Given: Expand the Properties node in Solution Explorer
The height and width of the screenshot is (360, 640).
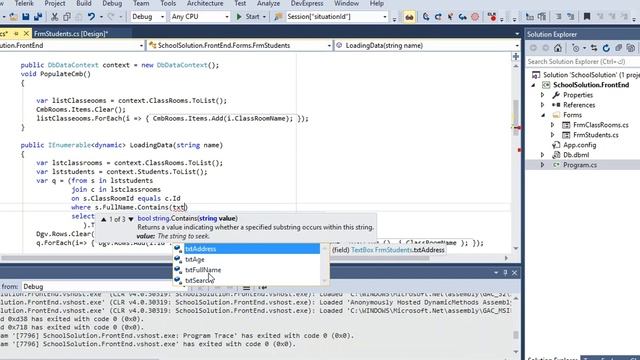Looking at the screenshot, I should (x=542, y=95).
